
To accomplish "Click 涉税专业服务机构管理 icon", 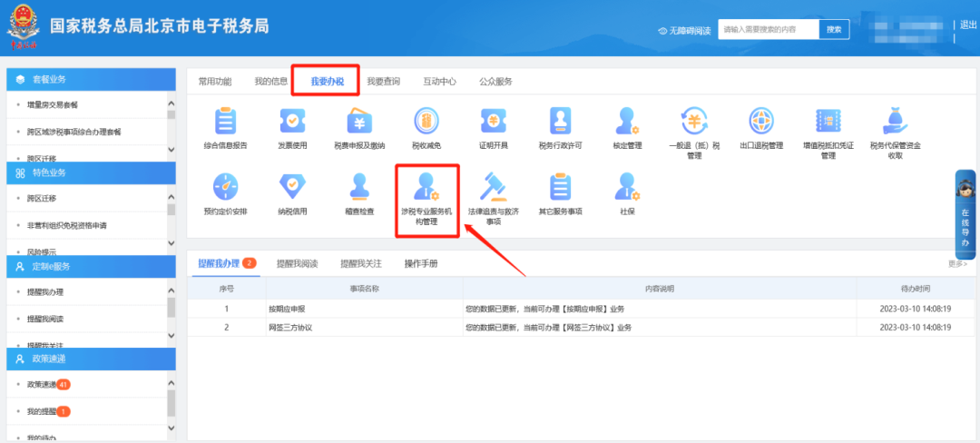I will (x=426, y=187).
